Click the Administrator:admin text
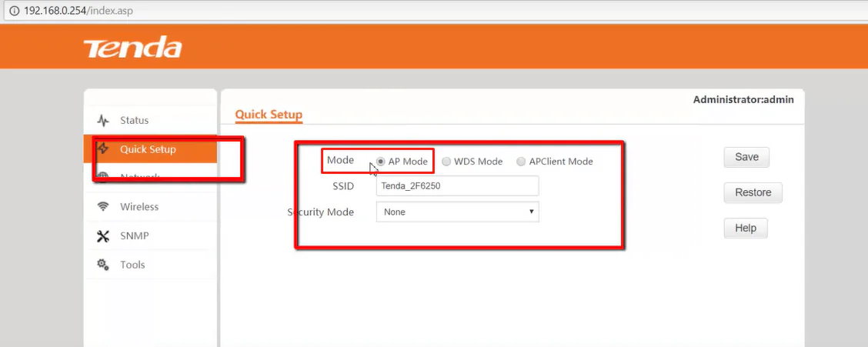868x347 pixels. click(x=743, y=100)
